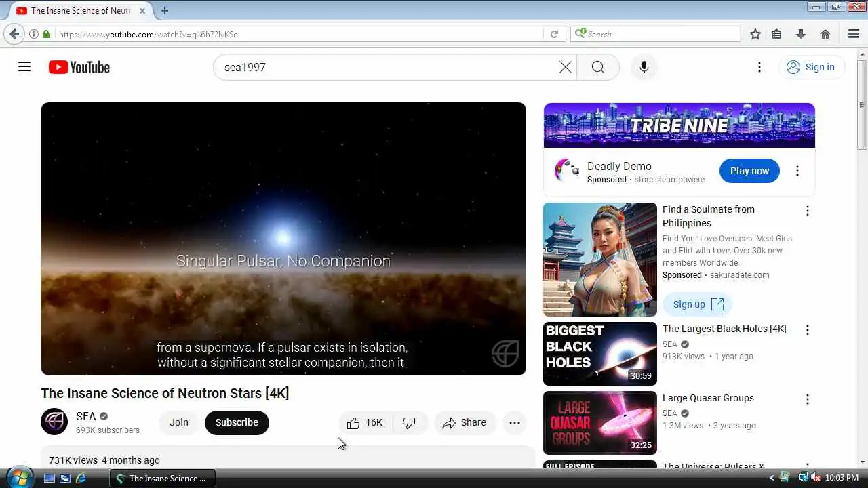Click the muted volume tray icon

tap(816, 478)
